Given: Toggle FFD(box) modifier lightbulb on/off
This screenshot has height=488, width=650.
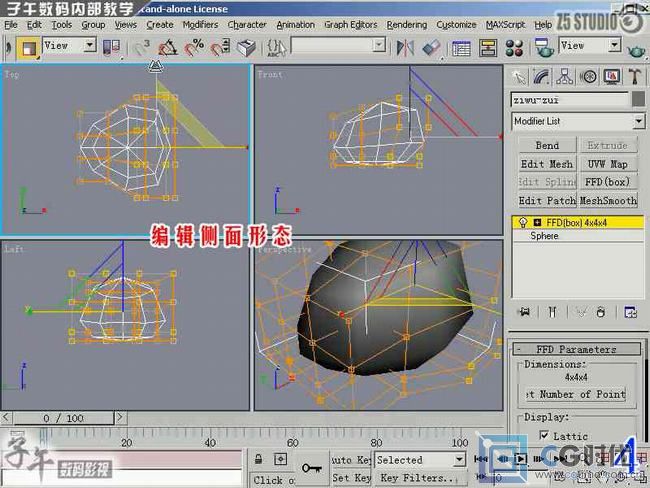Looking at the screenshot, I should pos(523,223).
